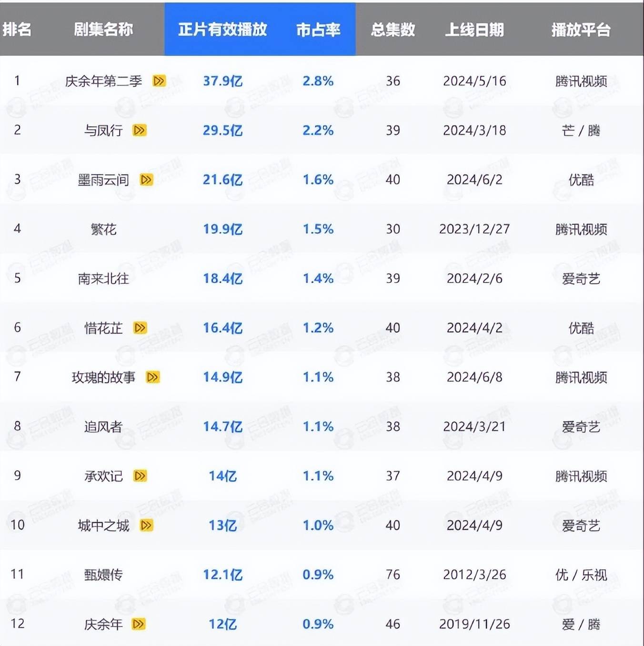This screenshot has height=646, width=644.
Task: Click play icon beside 城中之城
Action: click(x=146, y=525)
